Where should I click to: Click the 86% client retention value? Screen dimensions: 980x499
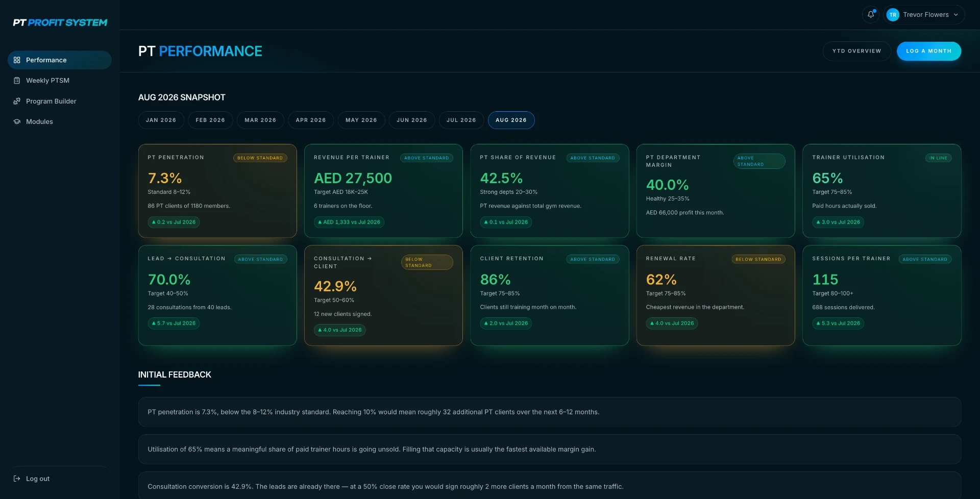[x=495, y=280]
